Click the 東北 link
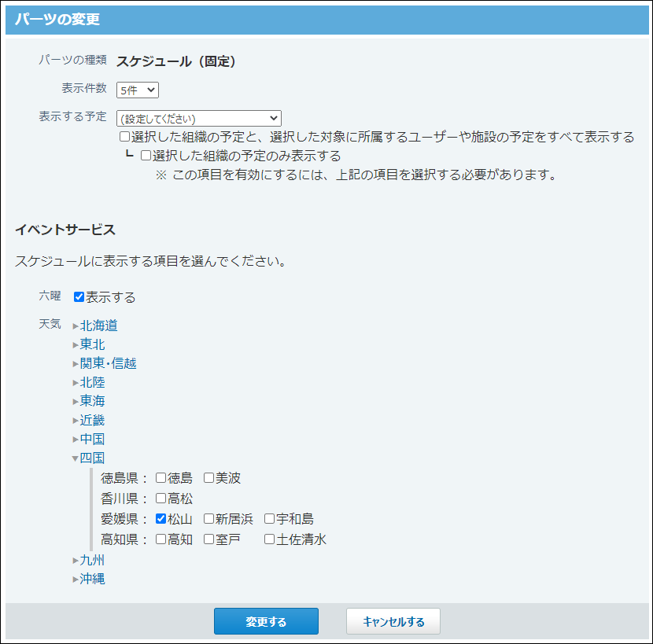Screen dimensions: 653x644 coord(93,344)
